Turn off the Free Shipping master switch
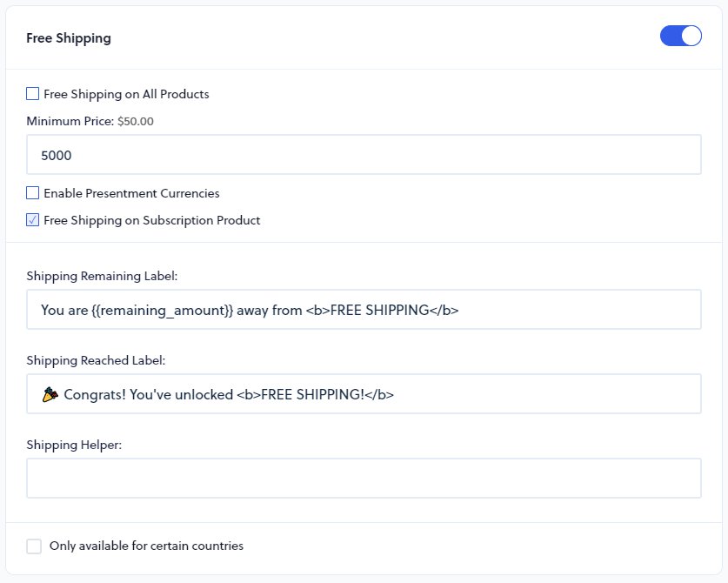 click(x=680, y=36)
